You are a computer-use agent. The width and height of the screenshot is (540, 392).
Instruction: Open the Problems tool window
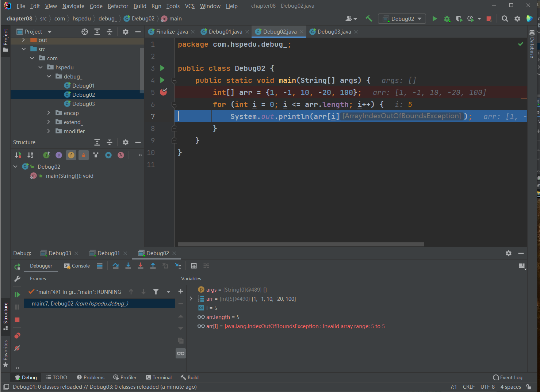pos(91,377)
